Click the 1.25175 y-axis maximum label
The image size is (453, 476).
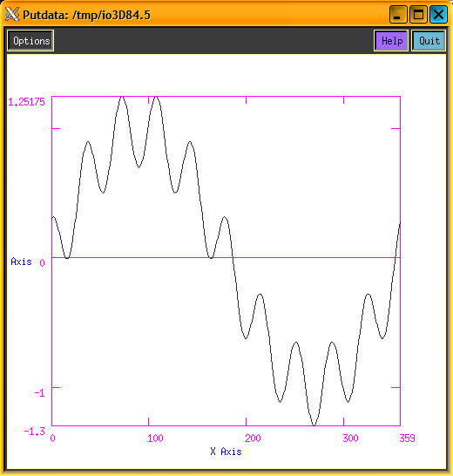coord(27,102)
